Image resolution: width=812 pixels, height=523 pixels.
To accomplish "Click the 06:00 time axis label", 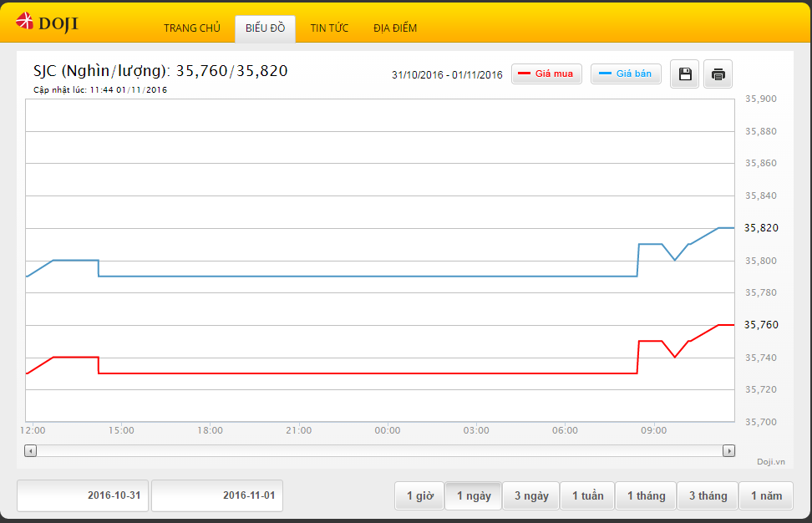I will [565, 430].
